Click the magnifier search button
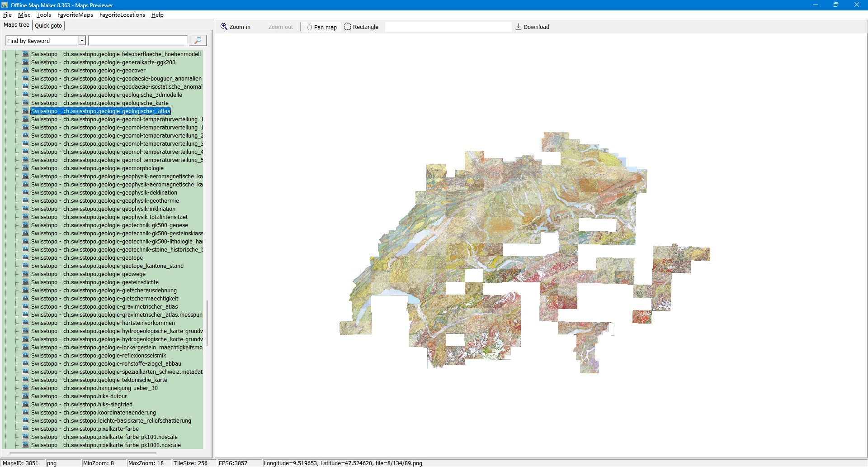 click(x=198, y=41)
